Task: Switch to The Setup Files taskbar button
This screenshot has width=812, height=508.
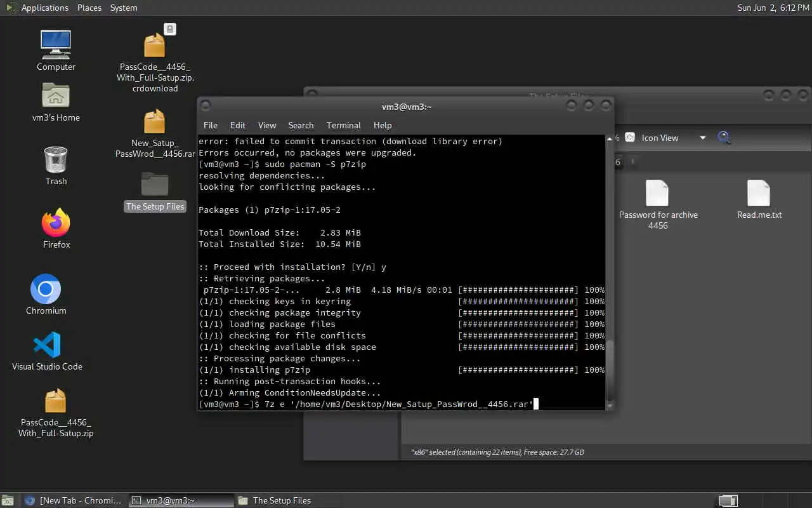Action: coord(287,500)
